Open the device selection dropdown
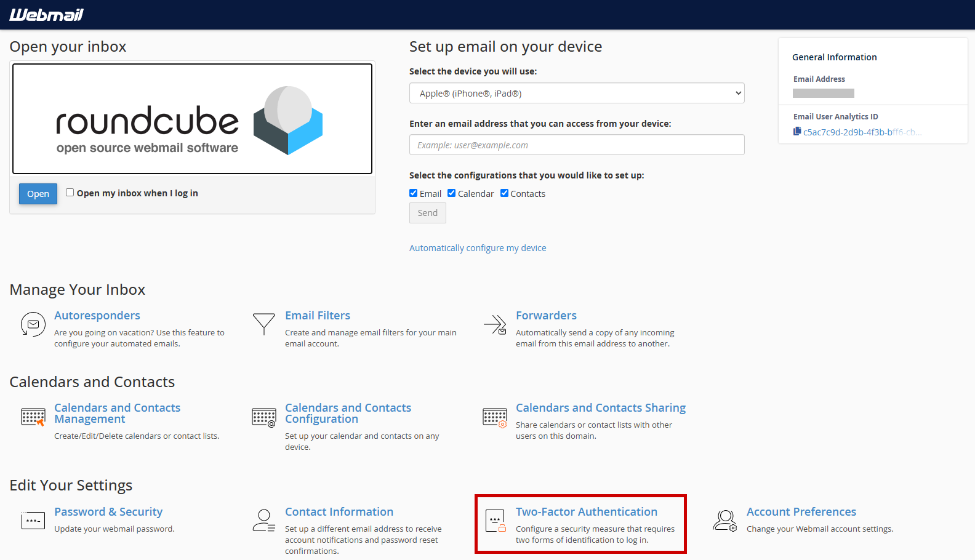This screenshot has height=560, width=975. [x=577, y=94]
